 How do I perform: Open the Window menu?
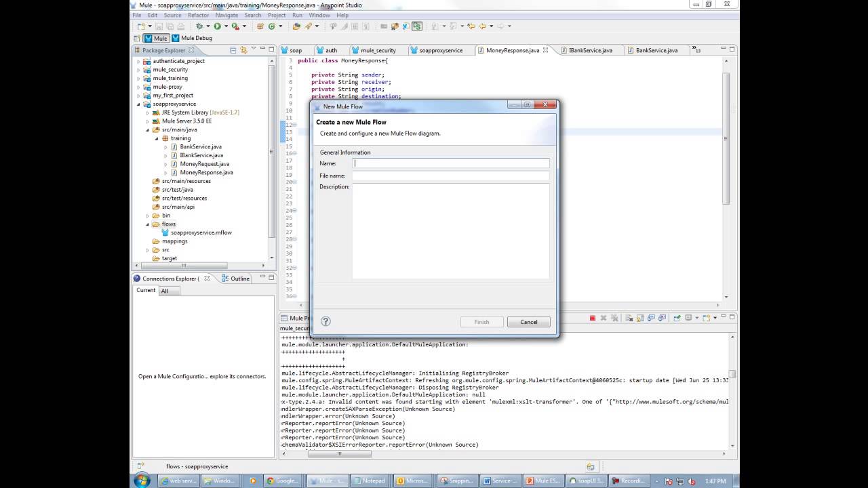click(319, 15)
